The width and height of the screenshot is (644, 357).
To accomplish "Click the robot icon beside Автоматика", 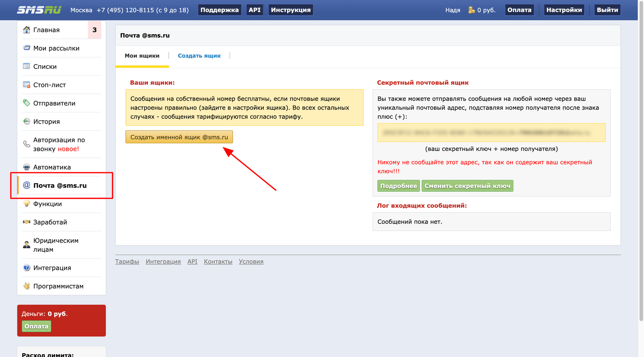I will point(26,167).
